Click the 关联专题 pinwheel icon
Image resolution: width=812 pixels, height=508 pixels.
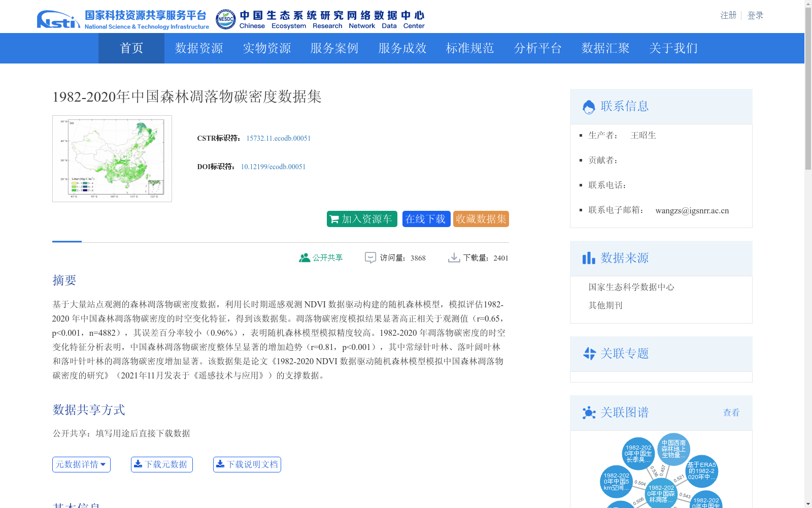(x=589, y=354)
